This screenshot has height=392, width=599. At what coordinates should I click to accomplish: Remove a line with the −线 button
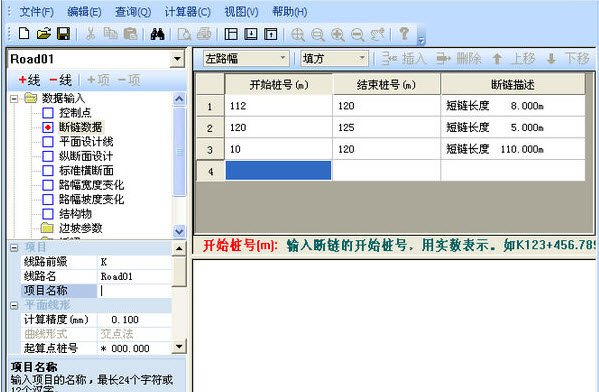click(x=60, y=80)
